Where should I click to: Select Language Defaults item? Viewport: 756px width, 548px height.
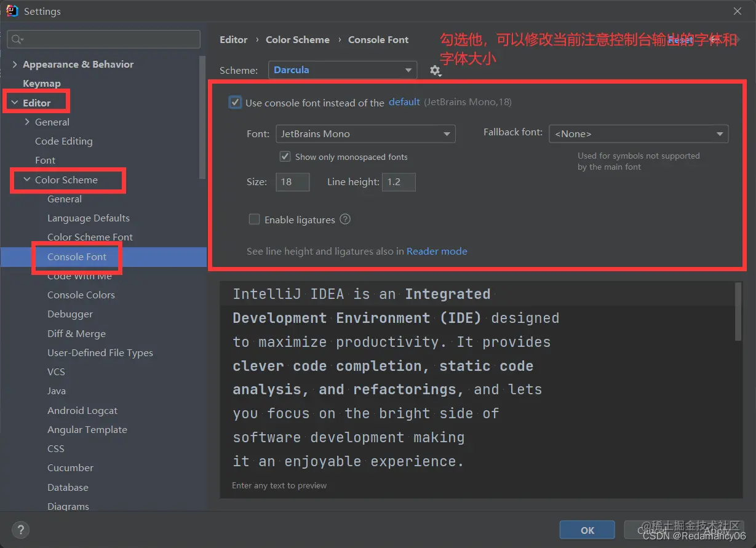pyautogui.click(x=89, y=218)
